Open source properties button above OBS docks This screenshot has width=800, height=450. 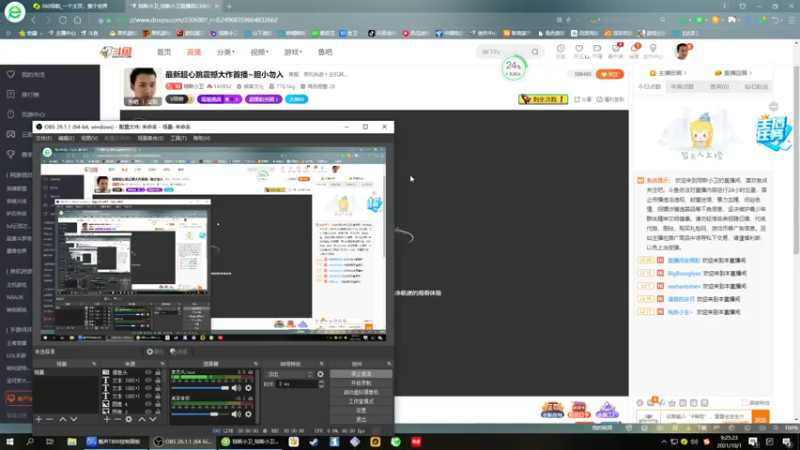click(x=155, y=352)
